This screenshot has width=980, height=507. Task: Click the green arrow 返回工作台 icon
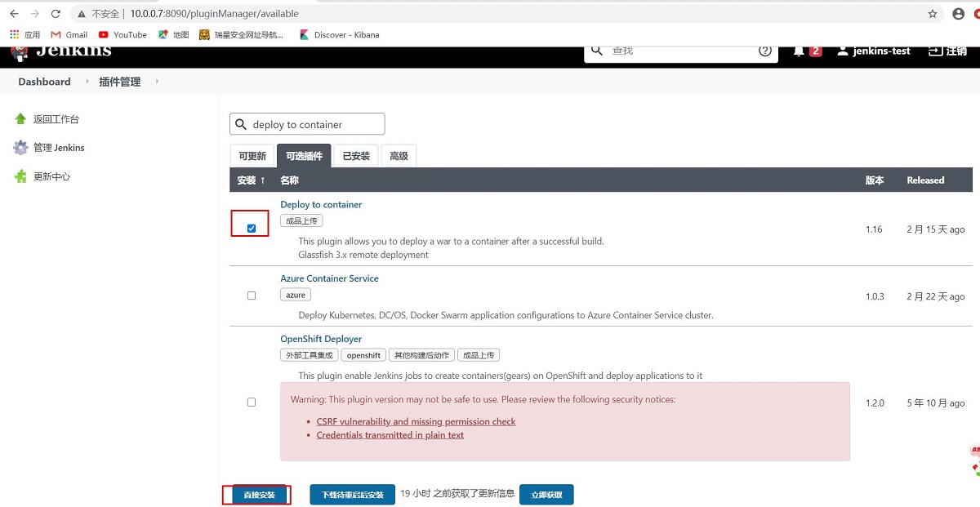click(20, 118)
